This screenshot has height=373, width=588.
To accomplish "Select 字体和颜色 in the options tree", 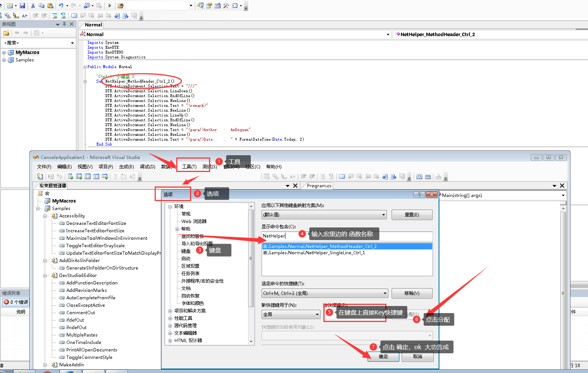I will click(193, 303).
